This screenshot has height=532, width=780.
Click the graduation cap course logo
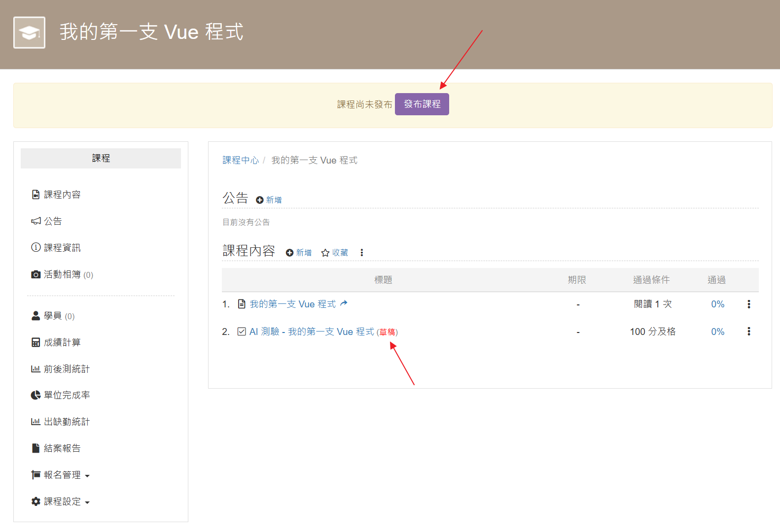(30, 33)
